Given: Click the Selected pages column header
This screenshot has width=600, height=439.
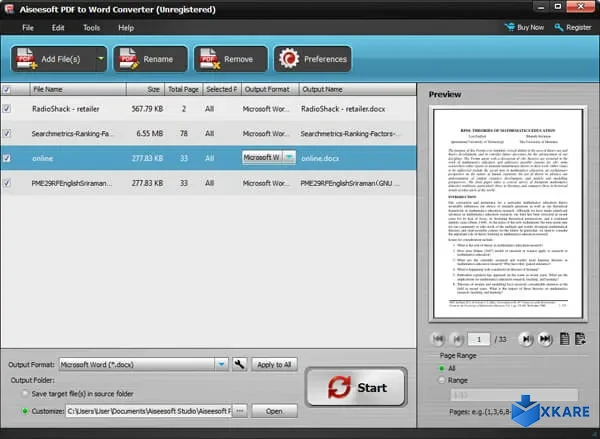Looking at the screenshot, I should click(222, 89).
